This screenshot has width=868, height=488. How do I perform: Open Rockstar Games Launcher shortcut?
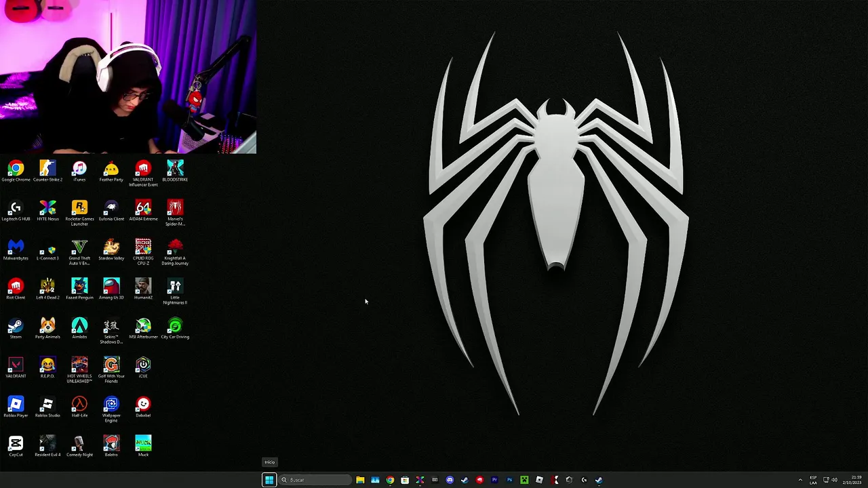point(79,212)
